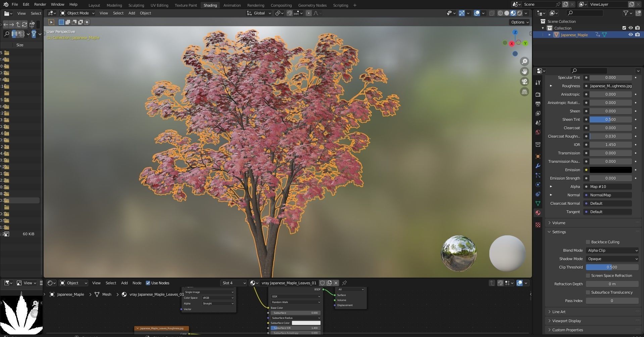Open the Blend Mode Alpha Clip dropdown
Screen dimensions: 644x337
click(x=612, y=250)
